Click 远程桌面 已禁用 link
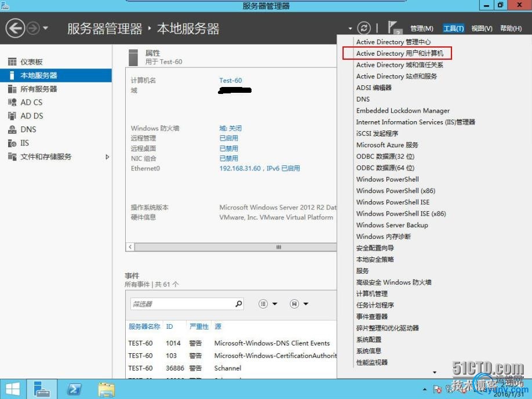Viewport: 532px width, 399px height. click(x=229, y=148)
